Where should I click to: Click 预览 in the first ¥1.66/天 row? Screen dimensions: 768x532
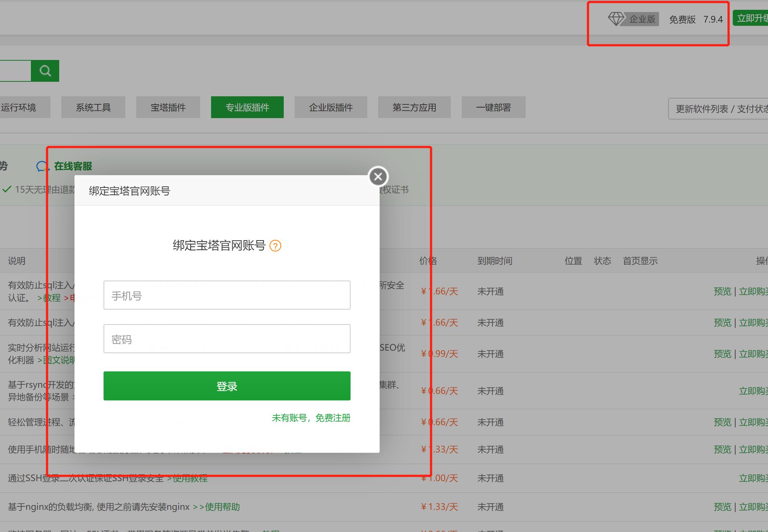(x=722, y=291)
